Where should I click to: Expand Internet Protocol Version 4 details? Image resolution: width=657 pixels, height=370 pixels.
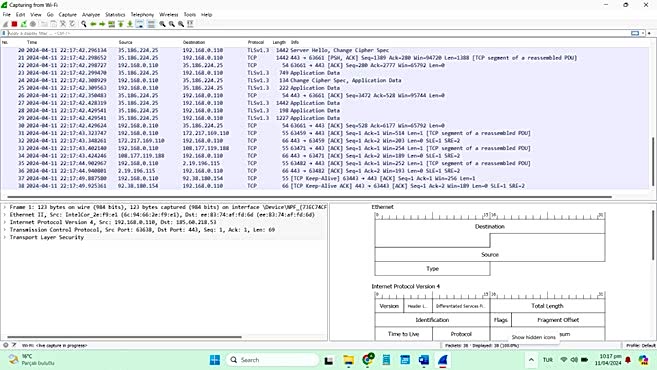pyautogui.click(x=5, y=222)
